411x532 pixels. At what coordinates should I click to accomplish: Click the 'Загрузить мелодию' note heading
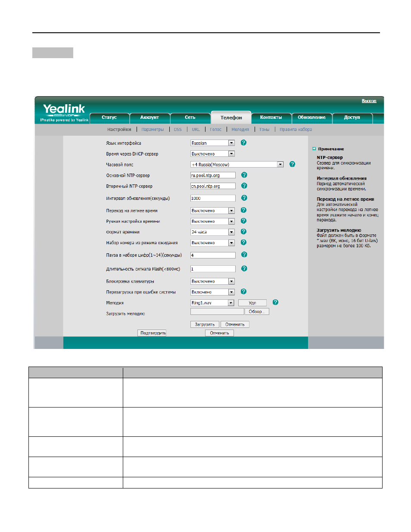coord(339,230)
